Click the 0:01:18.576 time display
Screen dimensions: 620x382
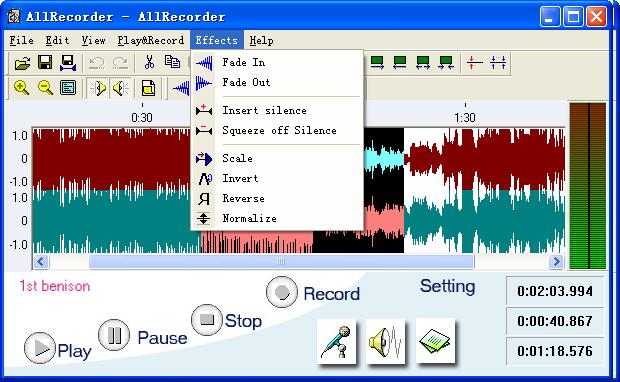(x=555, y=351)
